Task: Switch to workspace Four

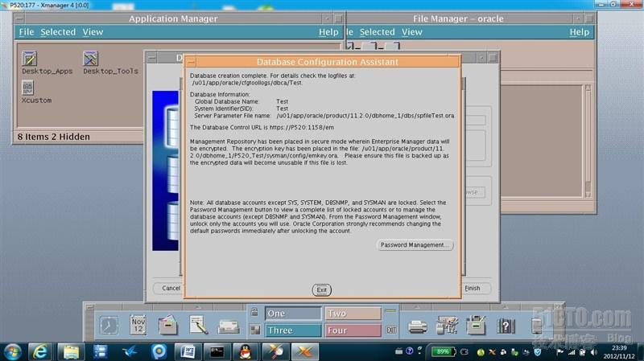Action: click(353, 330)
